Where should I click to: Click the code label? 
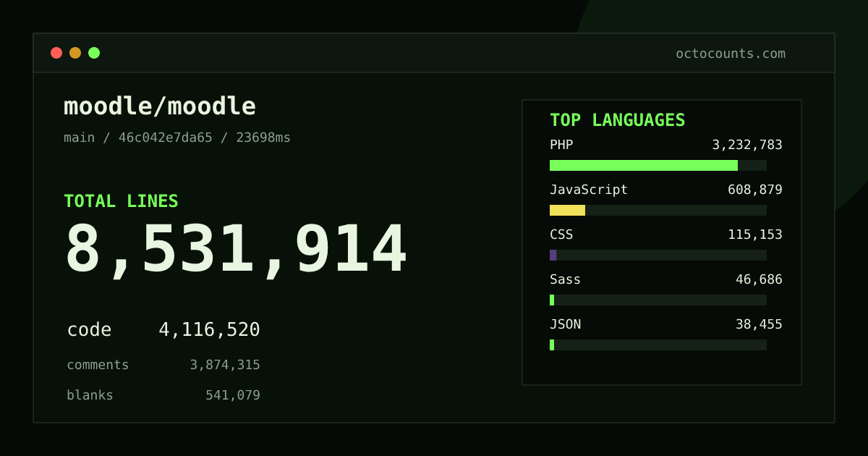coord(89,330)
